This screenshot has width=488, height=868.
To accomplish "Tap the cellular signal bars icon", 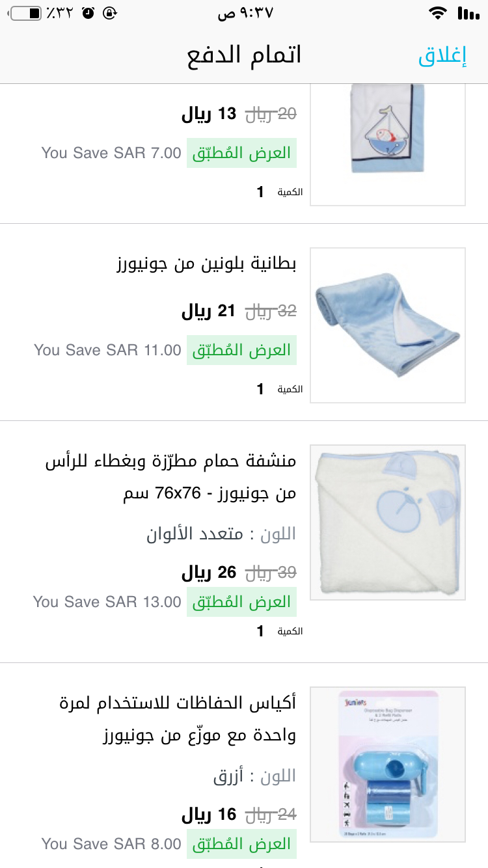I will pyautogui.click(x=468, y=13).
